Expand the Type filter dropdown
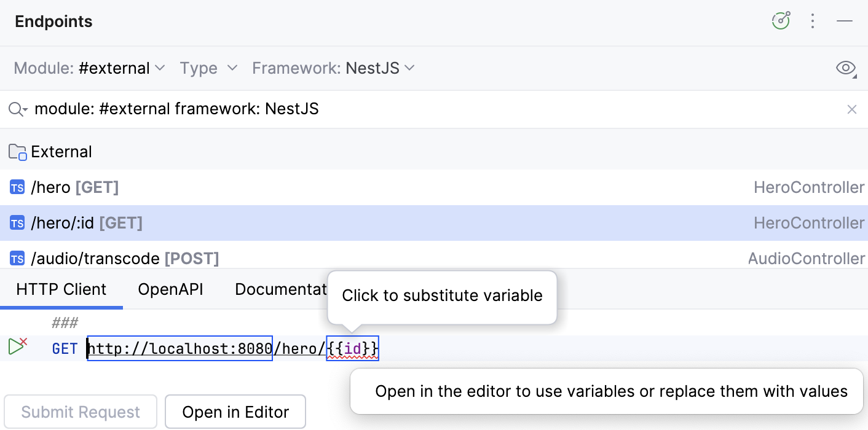Viewport: 868px width, 430px height. (x=209, y=68)
